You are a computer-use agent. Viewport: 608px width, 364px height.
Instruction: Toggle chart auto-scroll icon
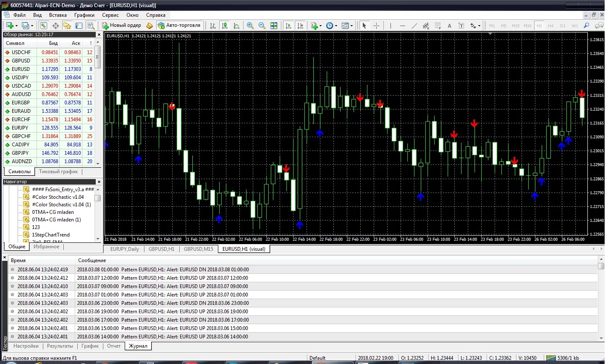[x=288, y=26]
